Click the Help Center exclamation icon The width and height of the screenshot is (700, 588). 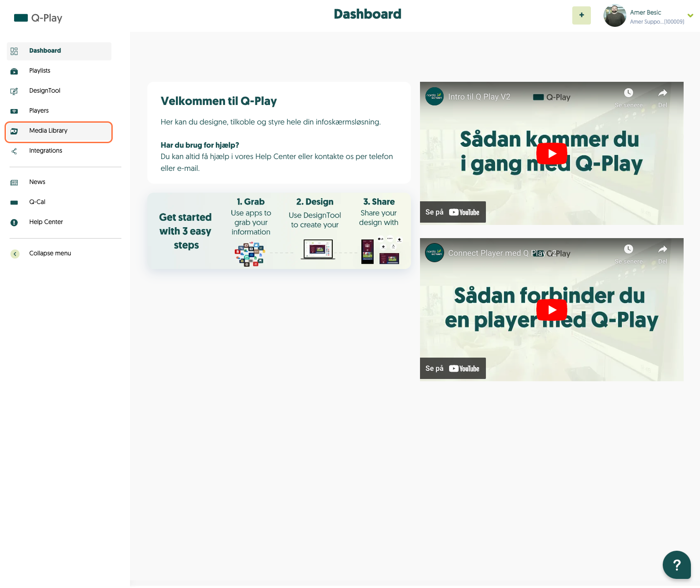pyautogui.click(x=14, y=222)
